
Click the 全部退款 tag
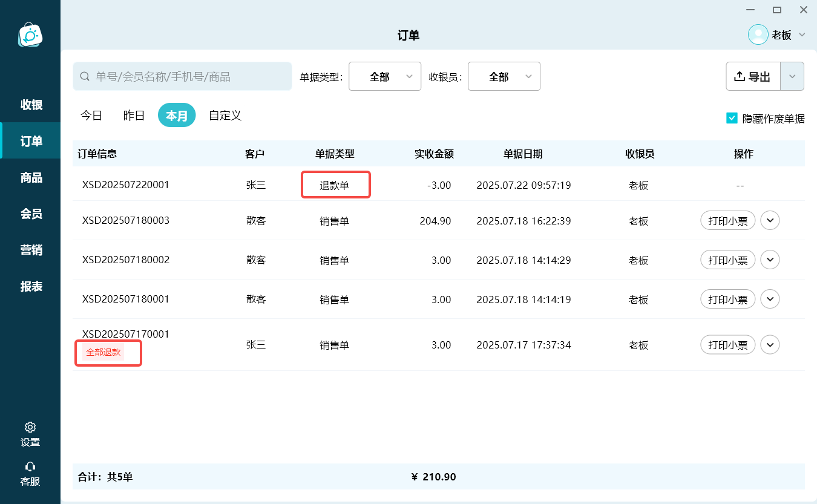[x=103, y=352]
